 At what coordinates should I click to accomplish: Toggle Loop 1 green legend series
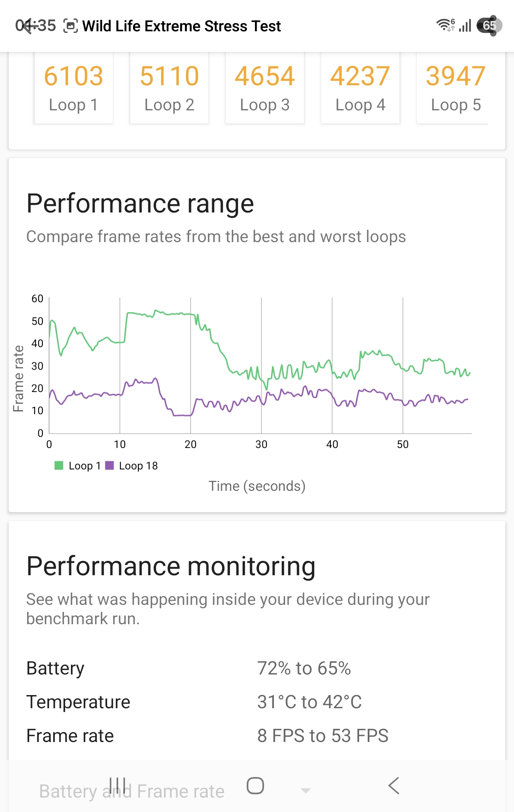[x=77, y=466]
